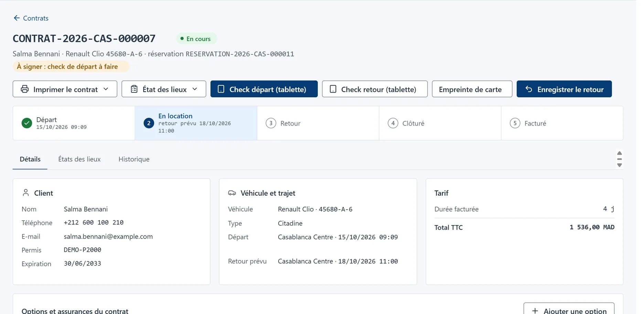The width and height of the screenshot is (644, 314).
Task: Switch to Historique tab
Action: pyautogui.click(x=134, y=159)
